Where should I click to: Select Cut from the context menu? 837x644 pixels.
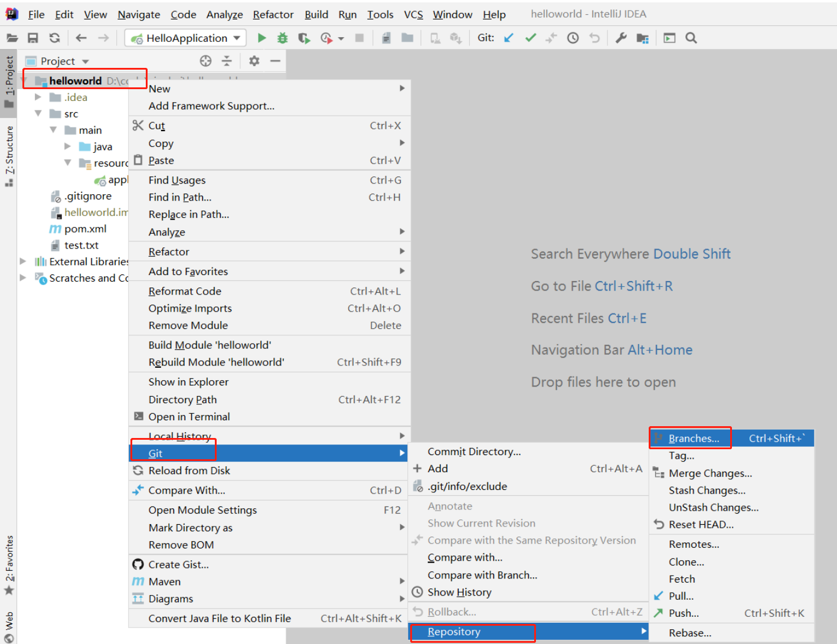pos(270,125)
